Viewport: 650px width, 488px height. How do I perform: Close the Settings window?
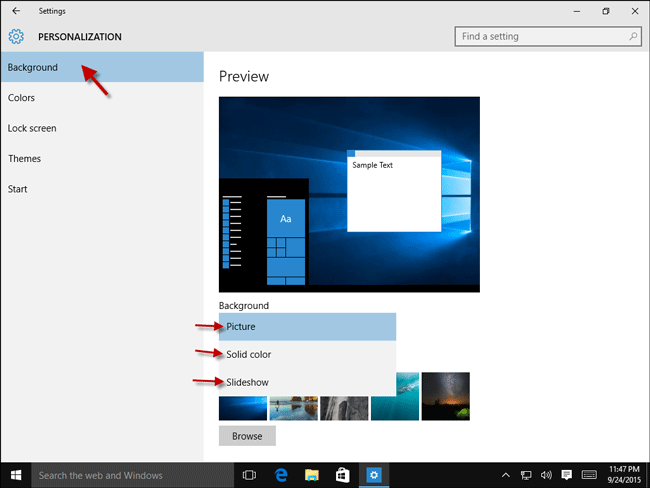tap(635, 11)
